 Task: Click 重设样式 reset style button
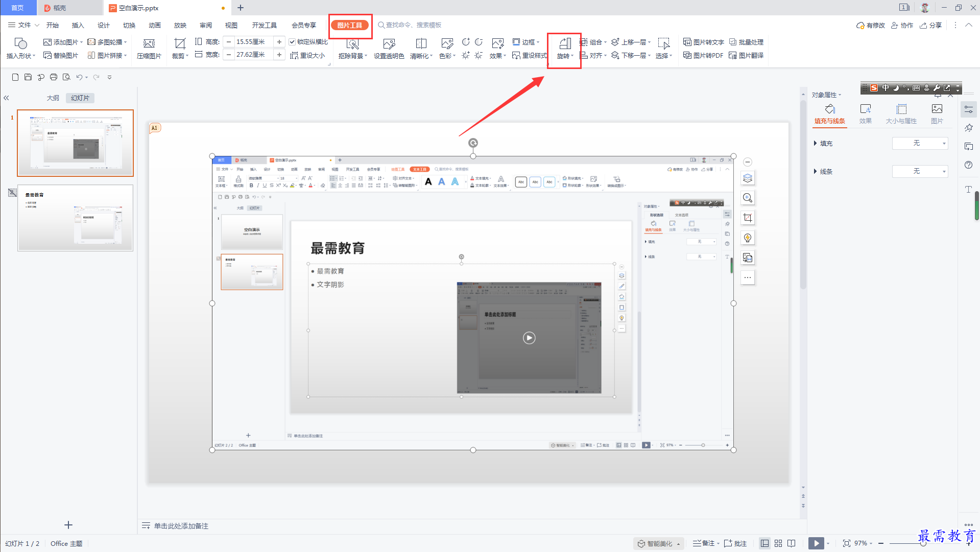click(x=530, y=56)
